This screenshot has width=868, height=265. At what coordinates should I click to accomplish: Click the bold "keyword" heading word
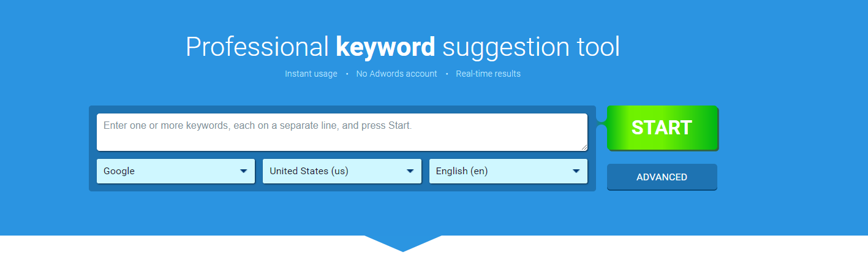click(x=385, y=47)
